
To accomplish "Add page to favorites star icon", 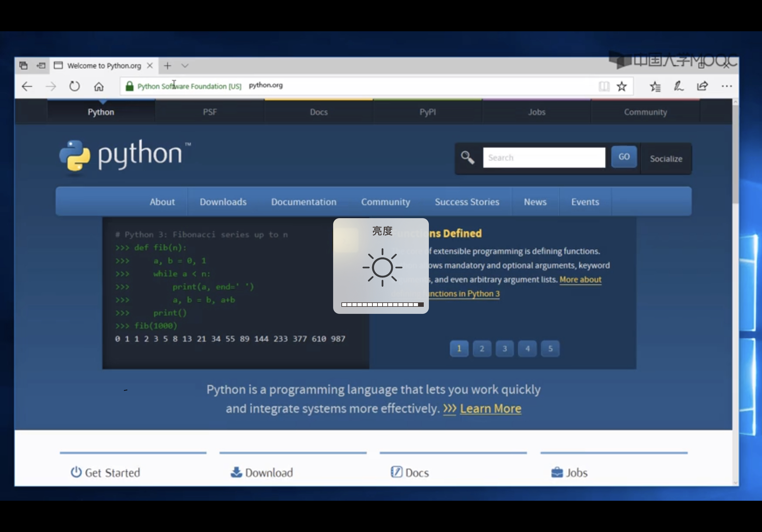I will coord(622,86).
